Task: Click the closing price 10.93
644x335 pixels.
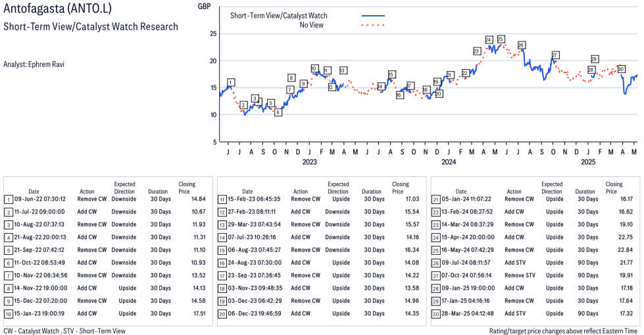Action: pos(199,263)
